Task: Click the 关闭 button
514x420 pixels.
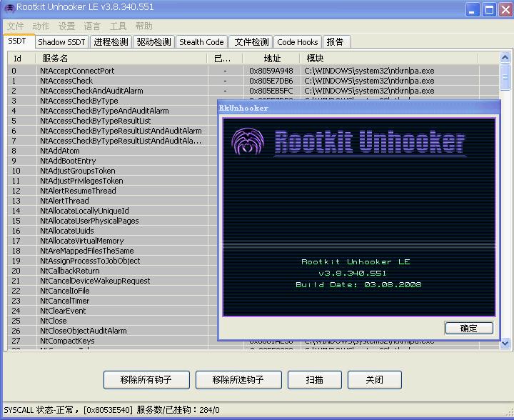Action: 374,380
